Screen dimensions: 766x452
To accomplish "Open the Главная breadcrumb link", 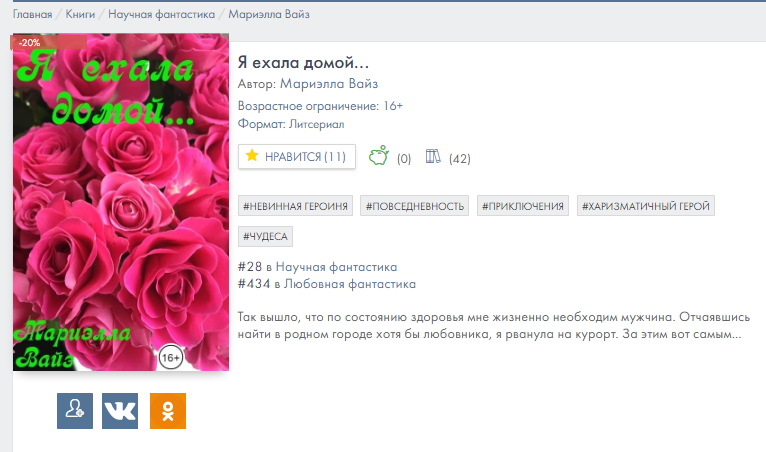I will 32,14.
